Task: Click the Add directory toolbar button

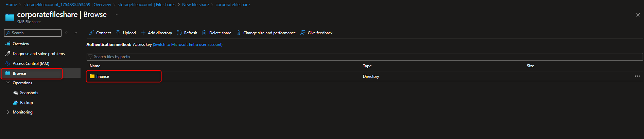Action: point(156,33)
